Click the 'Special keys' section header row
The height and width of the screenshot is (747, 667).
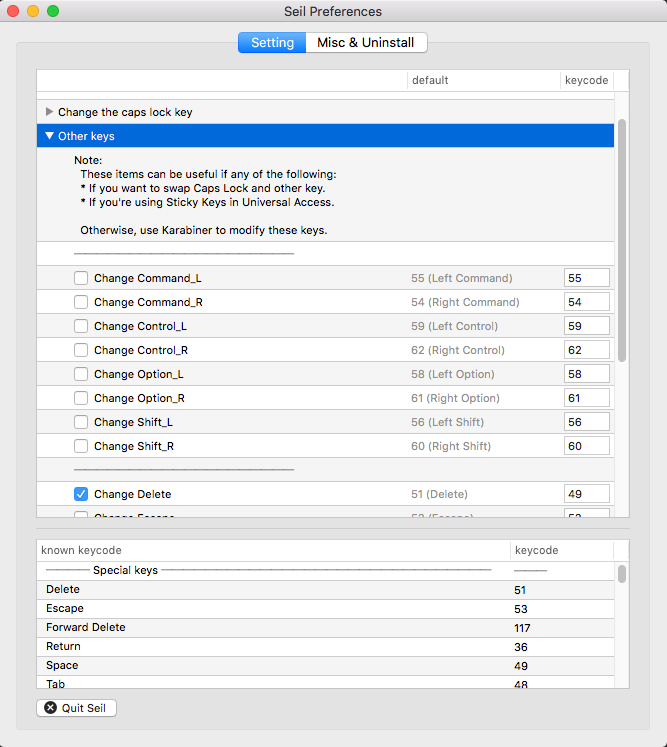pos(325,570)
